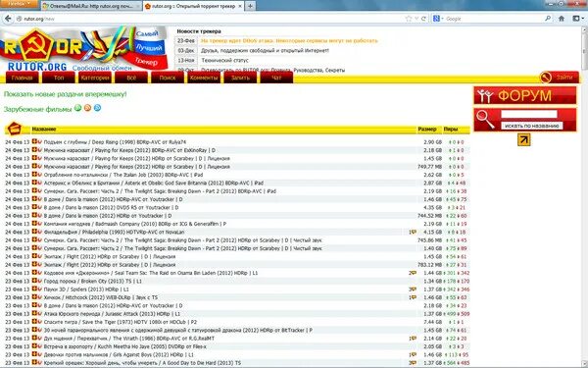Image resolution: width=588 pixels, height=368 pixels.
Task: Open Комменты in site navigation
Action: coord(204,78)
